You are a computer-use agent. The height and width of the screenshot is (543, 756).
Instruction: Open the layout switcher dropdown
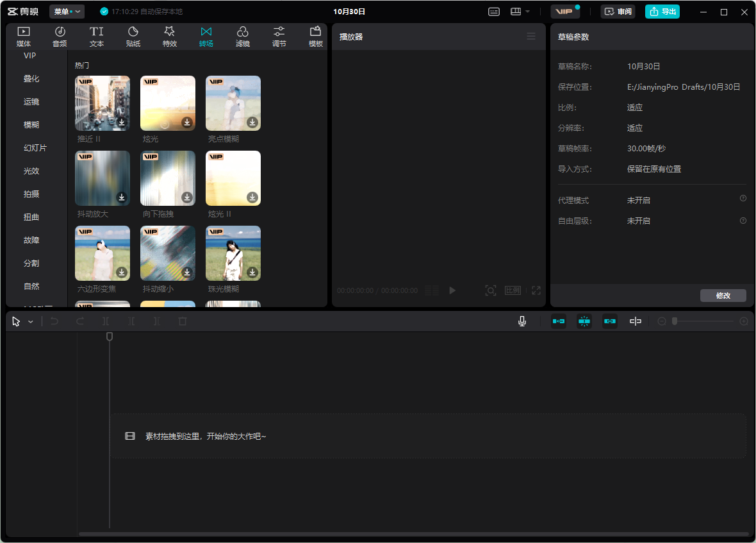[520, 12]
